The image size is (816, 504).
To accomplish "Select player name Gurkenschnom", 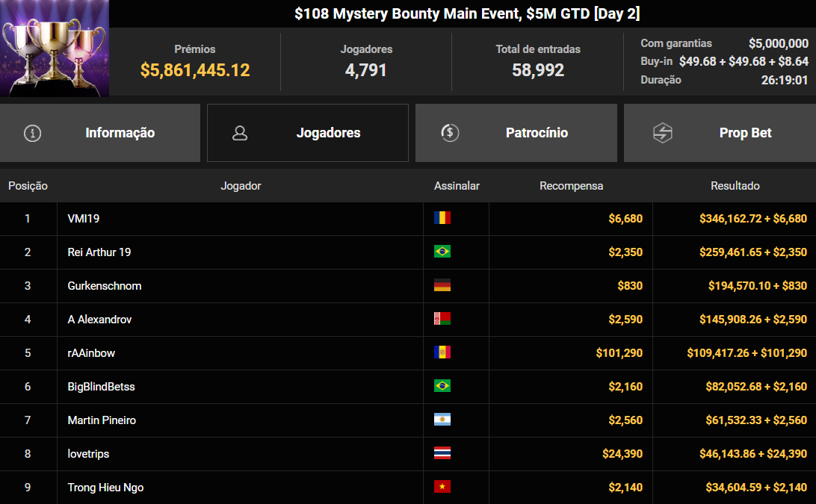I will pos(105,285).
